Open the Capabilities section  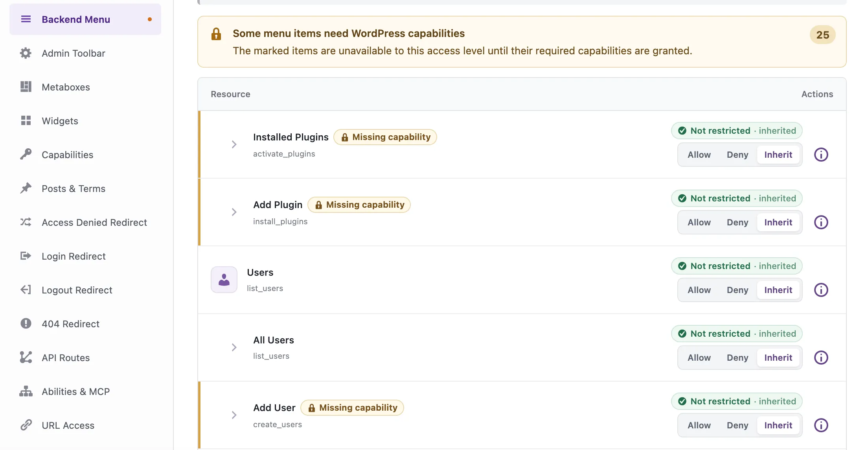coord(85,155)
